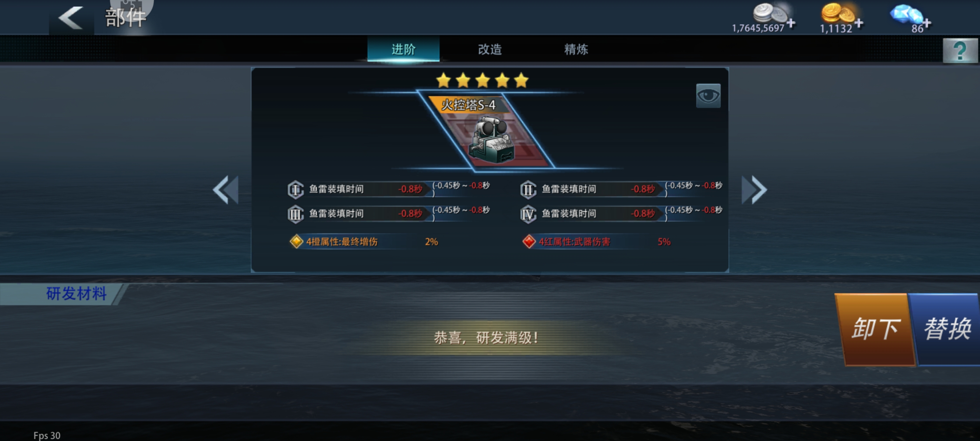Click the orange 4橙属性 diamond icon

click(x=296, y=241)
